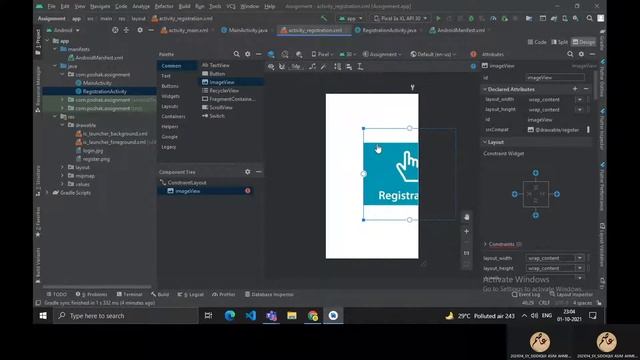Open the Default (en-us) locale dropdown
Viewport: 640px width, 360px height.
(433, 54)
